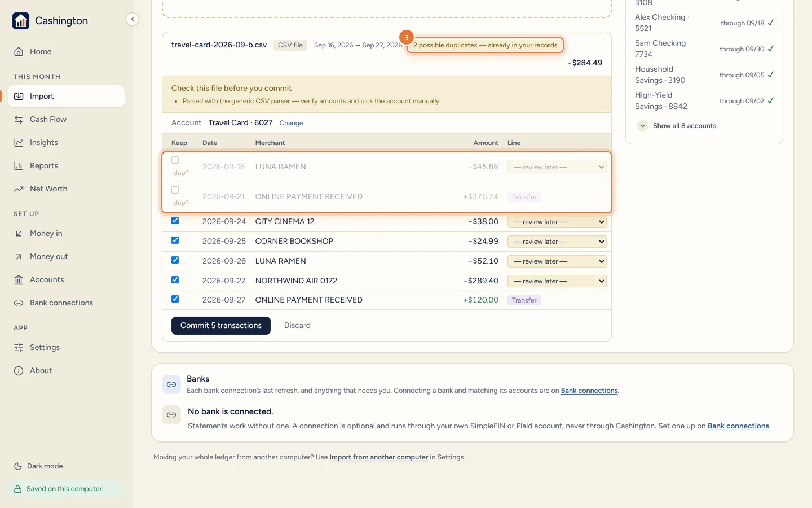Uncheck Keep for CITY CINEMA 12

pos(175,221)
